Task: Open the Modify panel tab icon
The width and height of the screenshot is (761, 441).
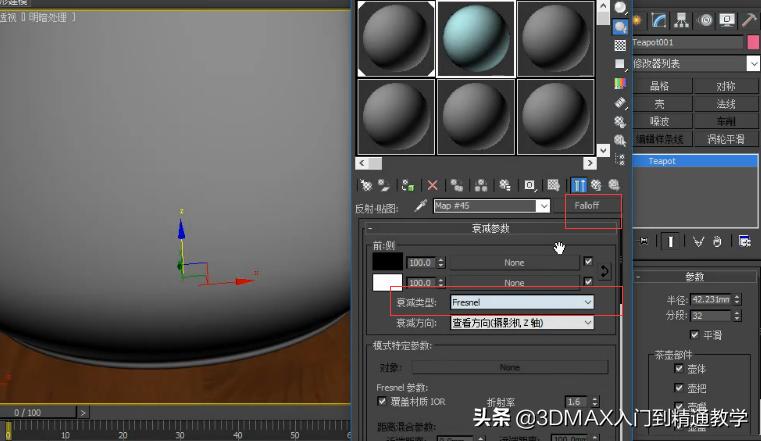Action: point(659,20)
